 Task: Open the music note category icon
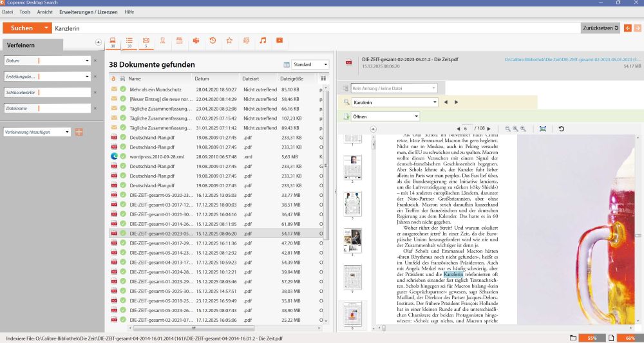pos(263,41)
